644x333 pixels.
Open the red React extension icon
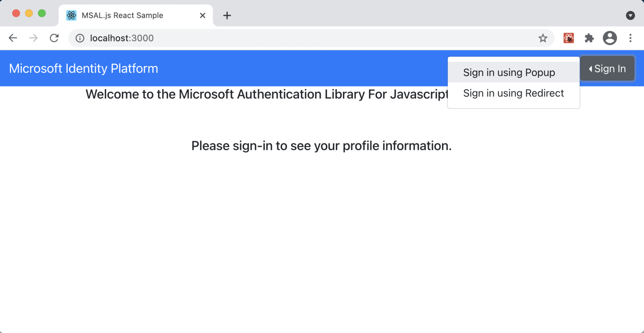point(568,38)
